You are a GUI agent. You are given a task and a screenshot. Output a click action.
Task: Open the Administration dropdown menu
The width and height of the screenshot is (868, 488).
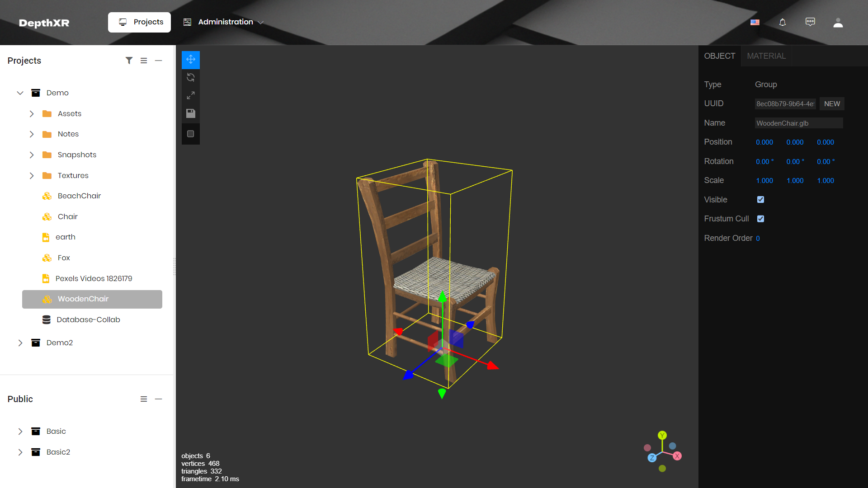224,22
